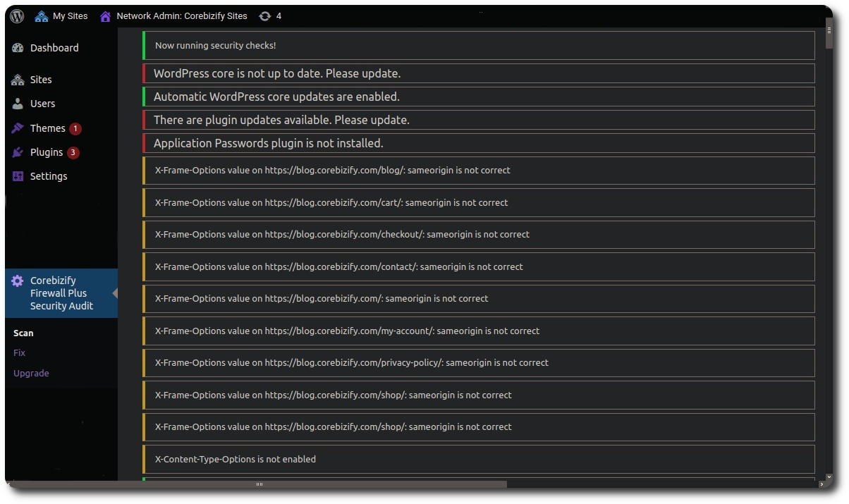Viewport: 849px width, 504px height.
Task: Click the Corebizify Firewall gear icon
Action: [x=18, y=281]
